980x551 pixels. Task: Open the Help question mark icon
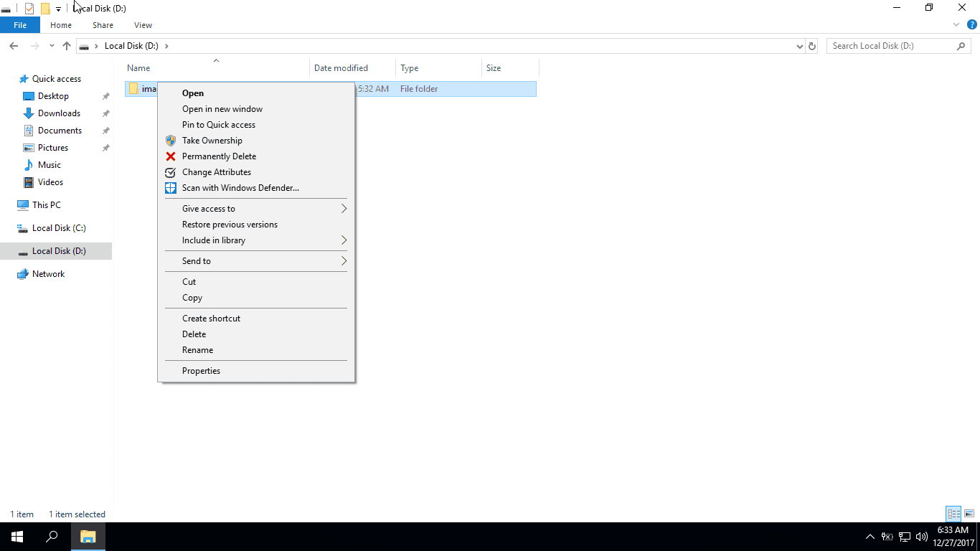point(974,24)
